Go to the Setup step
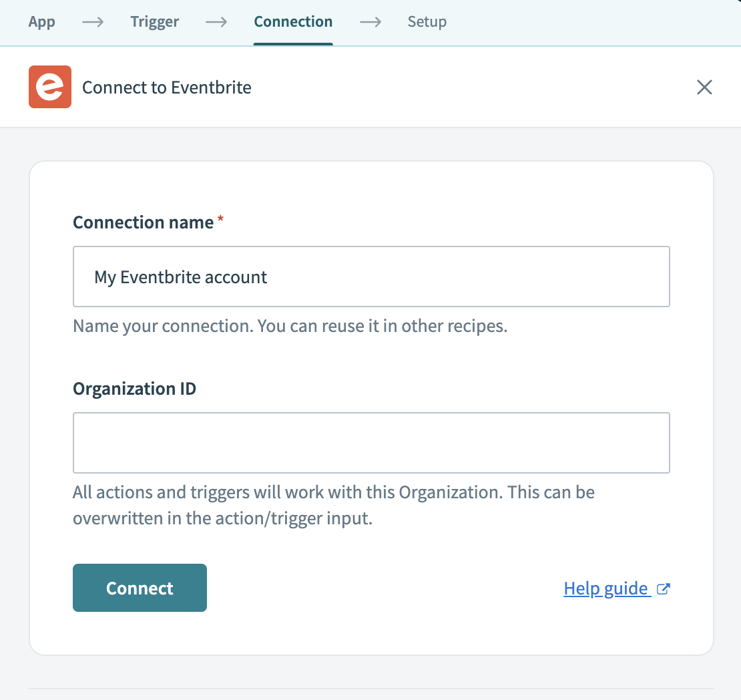 coord(427,22)
